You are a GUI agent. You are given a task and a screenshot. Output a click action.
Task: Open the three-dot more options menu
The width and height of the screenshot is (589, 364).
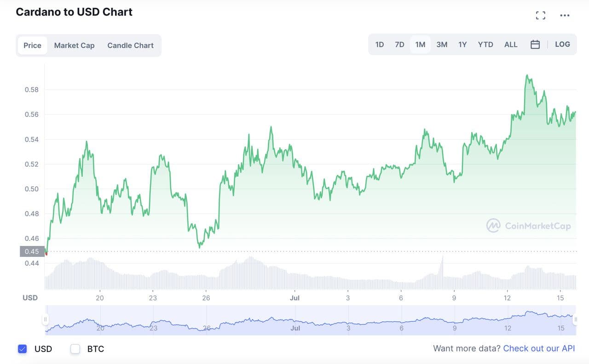click(x=565, y=16)
